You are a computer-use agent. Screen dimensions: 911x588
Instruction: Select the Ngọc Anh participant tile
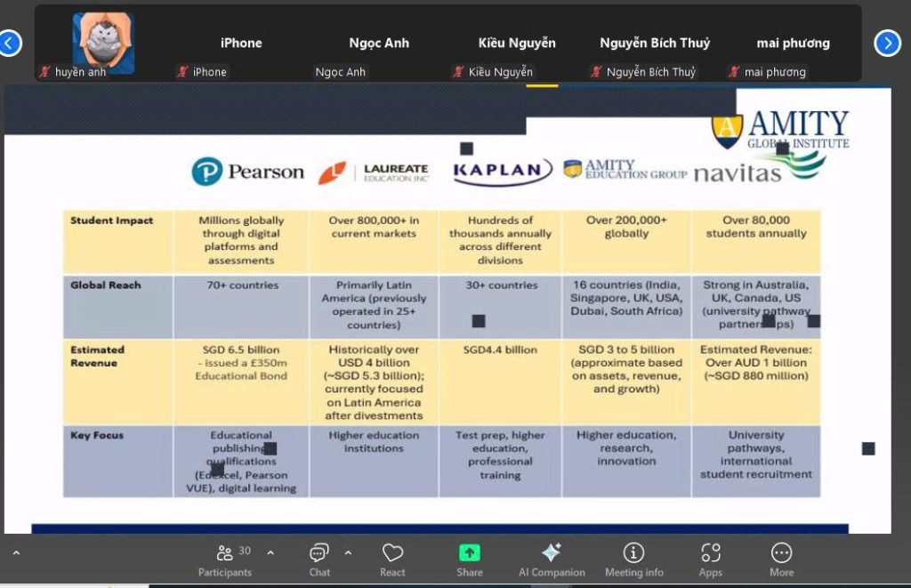point(379,44)
